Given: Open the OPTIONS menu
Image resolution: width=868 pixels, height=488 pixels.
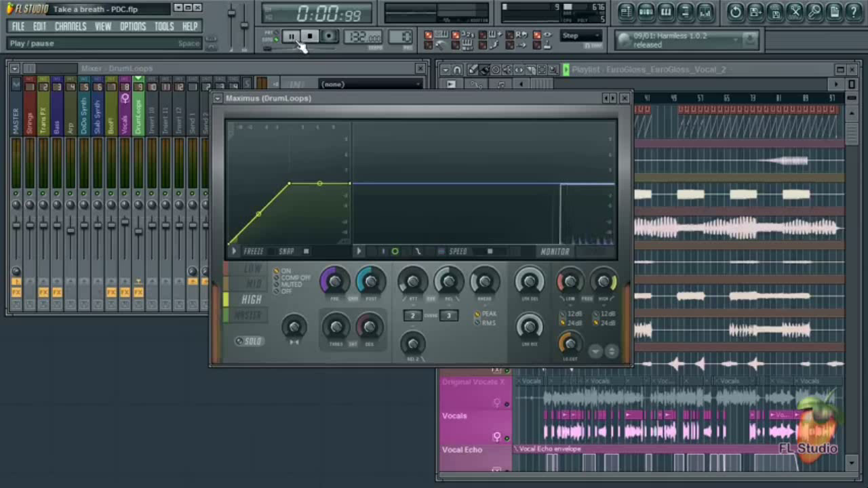Looking at the screenshot, I should point(133,26).
